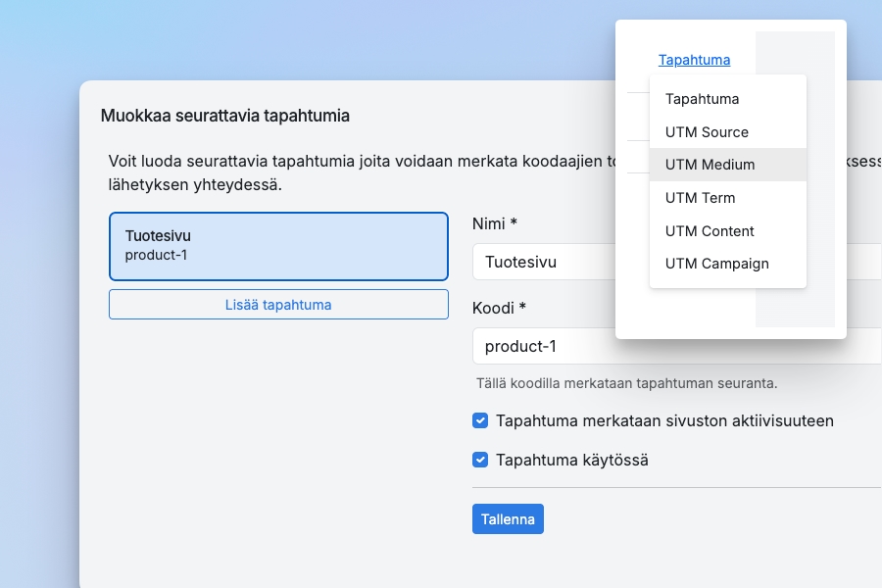Screen dimensions: 882x588
Task: Choose UTM Source from the menu
Action: click(707, 132)
